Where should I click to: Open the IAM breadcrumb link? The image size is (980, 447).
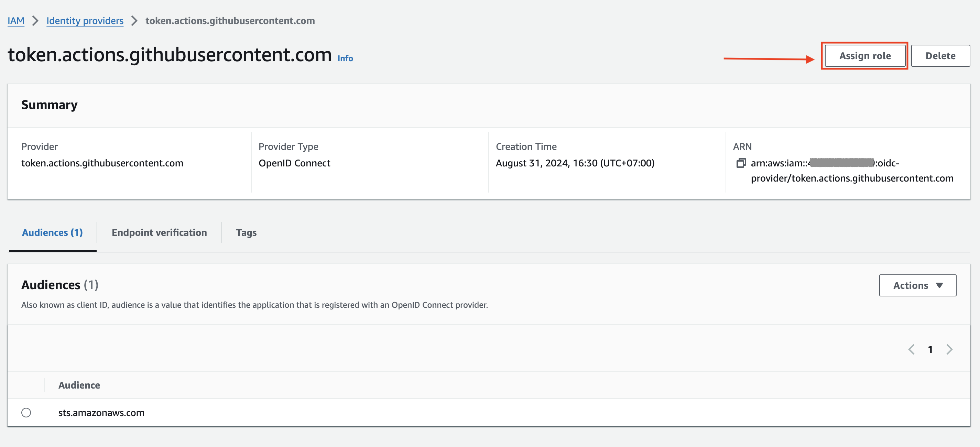pyautogui.click(x=16, y=21)
